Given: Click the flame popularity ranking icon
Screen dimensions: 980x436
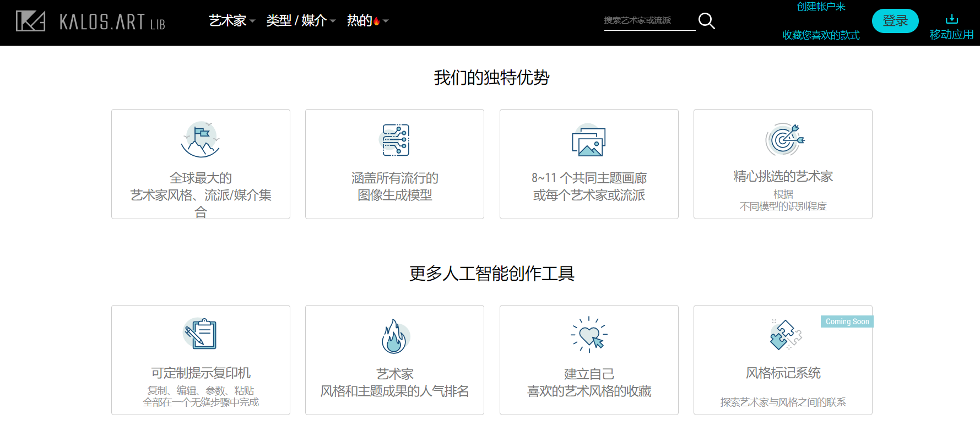Looking at the screenshot, I should (x=394, y=336).
